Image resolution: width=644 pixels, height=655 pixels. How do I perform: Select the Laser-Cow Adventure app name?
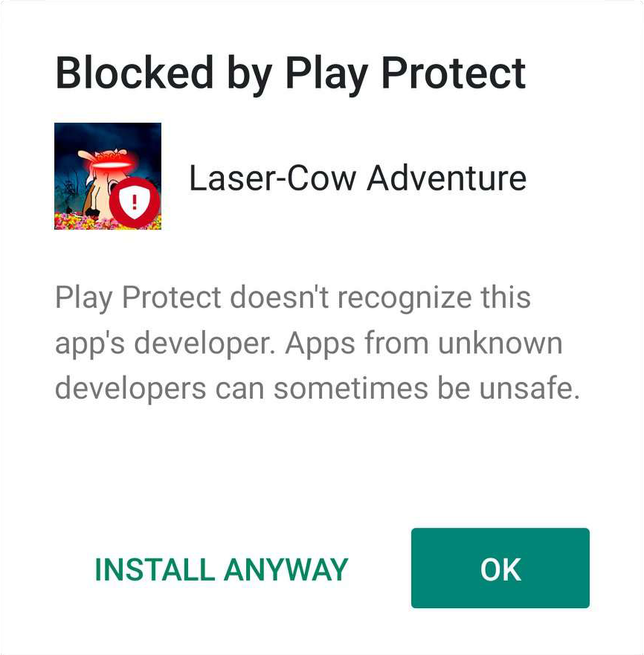coord(358,178)
